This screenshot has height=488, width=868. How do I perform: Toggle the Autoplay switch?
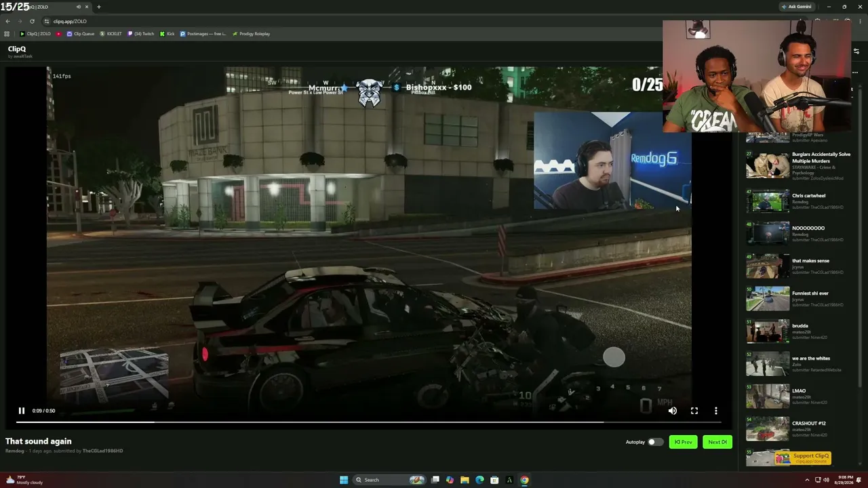pyautogui.click(x=655, y=442)
